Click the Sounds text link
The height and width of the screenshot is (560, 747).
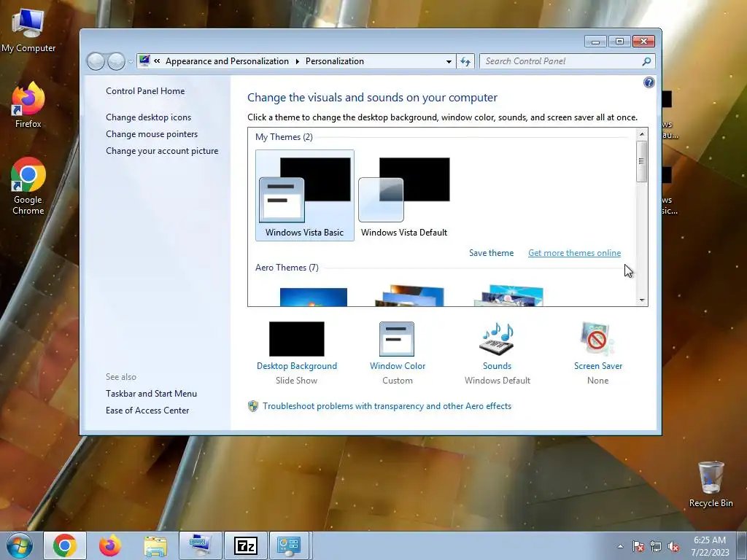pyautogui.click(x=497, y=366)
